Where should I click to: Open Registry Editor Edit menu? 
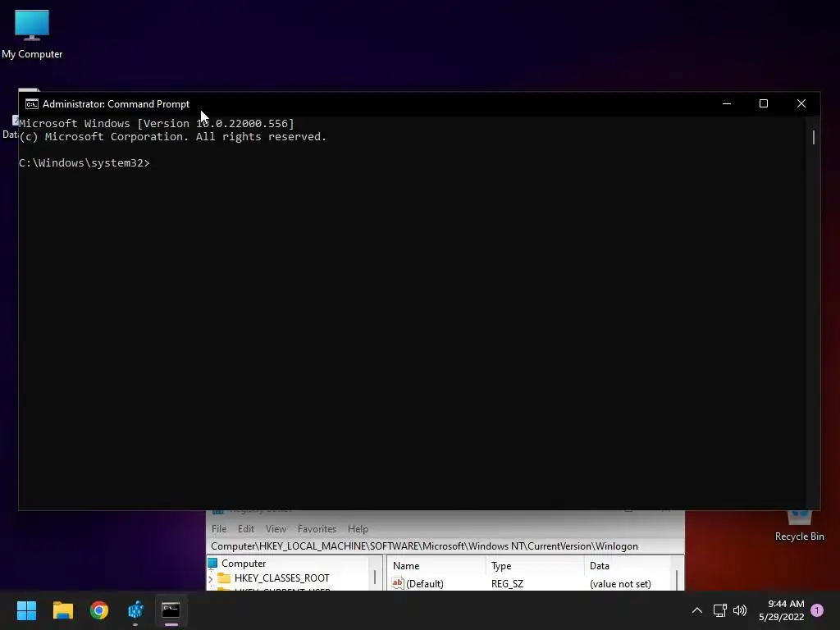click(x=246, y=529)
